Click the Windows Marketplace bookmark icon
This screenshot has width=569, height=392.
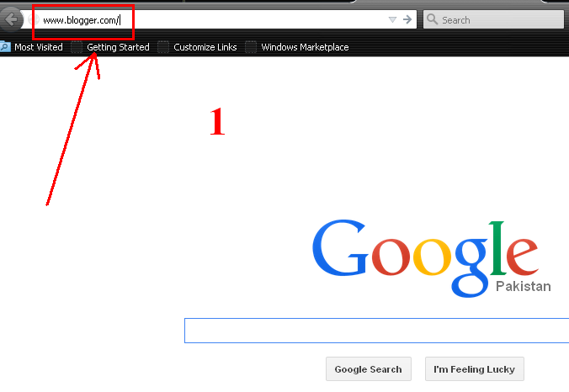pos(251,47)
